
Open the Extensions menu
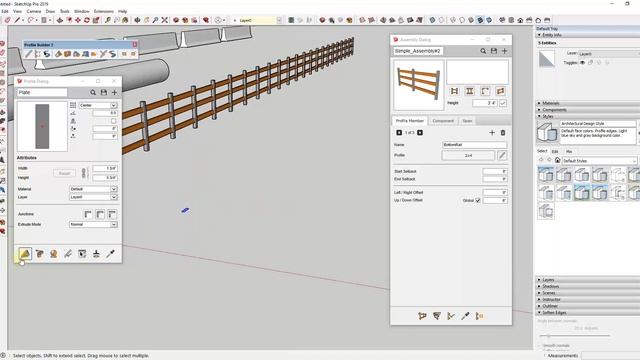[104, 11]
